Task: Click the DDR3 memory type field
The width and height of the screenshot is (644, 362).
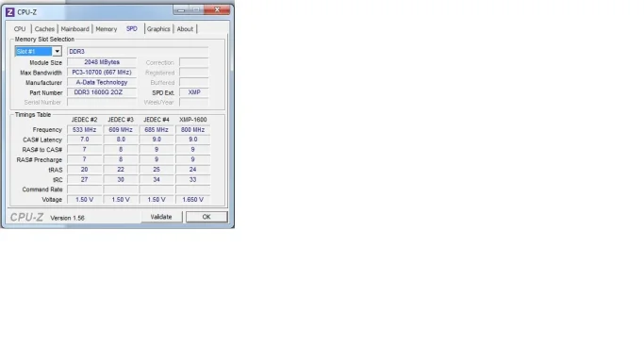Action: 138,51
